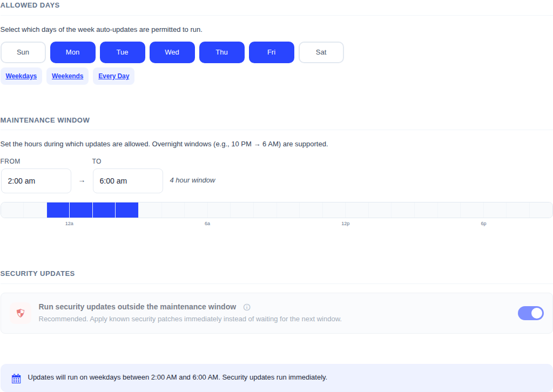Edit the TO time field 6:00 am

[127, 181]
